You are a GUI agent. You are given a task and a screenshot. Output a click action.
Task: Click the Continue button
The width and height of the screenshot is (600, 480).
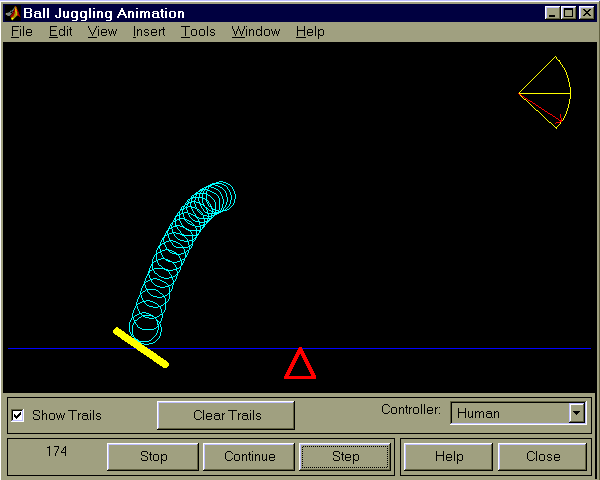pos(249,456)
